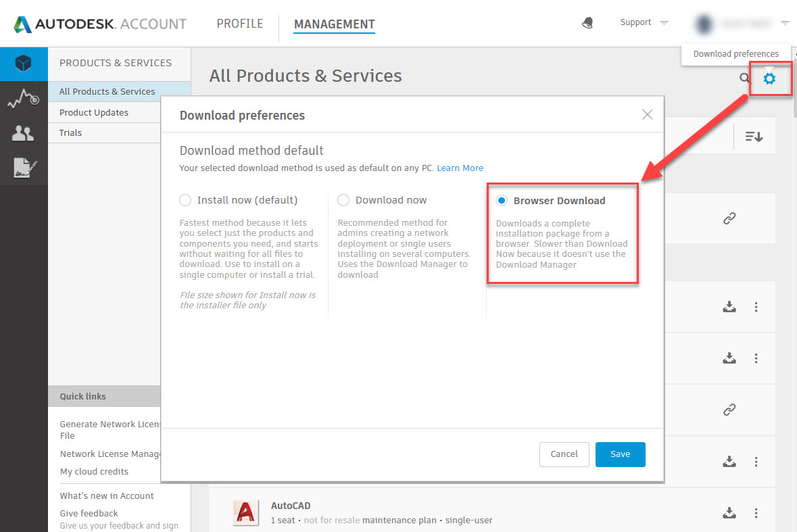Viewport: 797px width, 532px height.
Task: Select the Products & Services cube icon
Action: tap(24, 64)
